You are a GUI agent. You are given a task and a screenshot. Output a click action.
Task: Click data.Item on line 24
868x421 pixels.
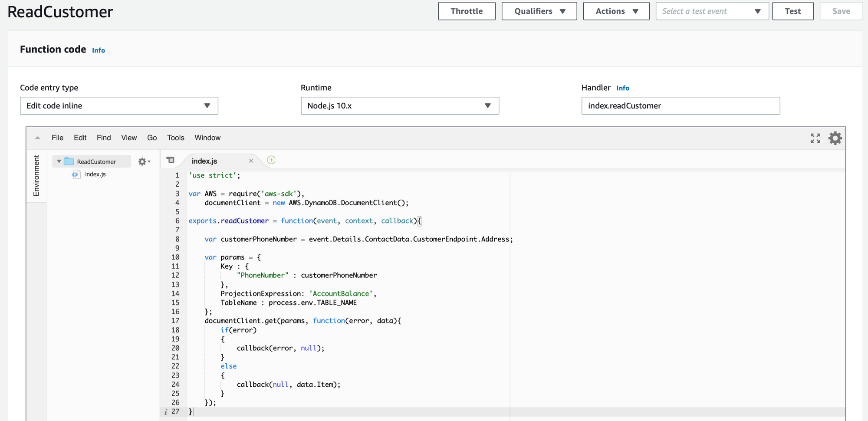[x=315, y=385]
